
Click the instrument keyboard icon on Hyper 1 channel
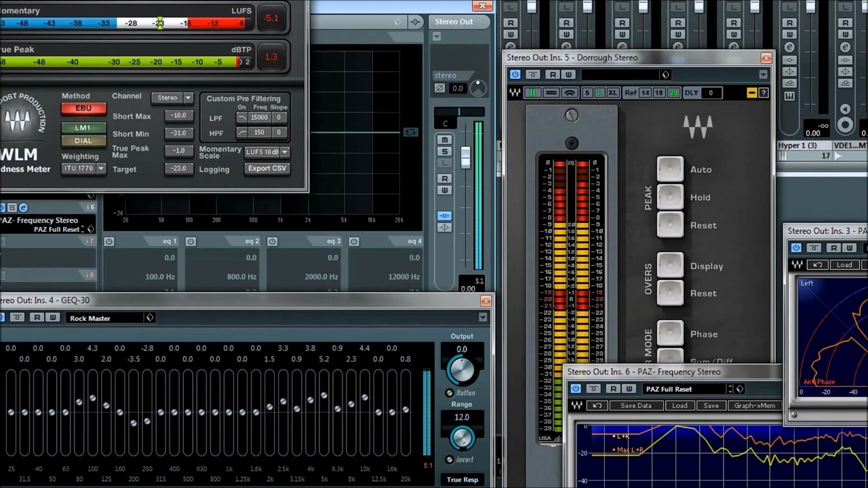(x=789, y=96)
